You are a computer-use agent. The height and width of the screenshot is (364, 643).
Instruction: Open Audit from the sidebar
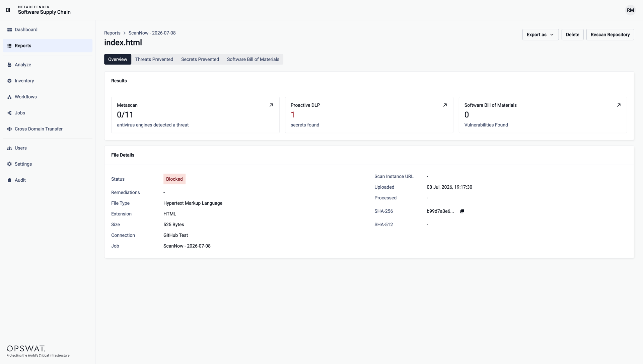tap(48, 180)
